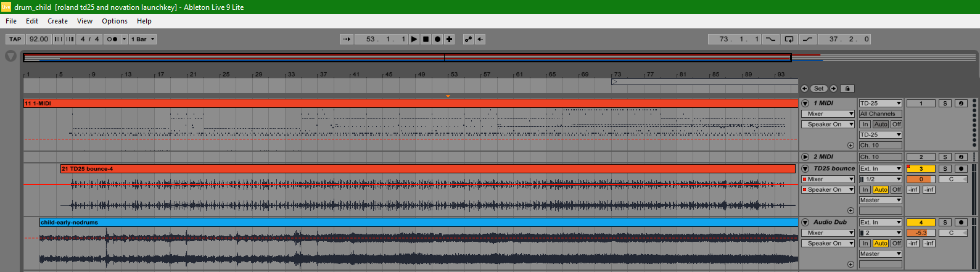The image size is (980, 272).
Task: Open the Options menu
Action: tap(115, 21)
